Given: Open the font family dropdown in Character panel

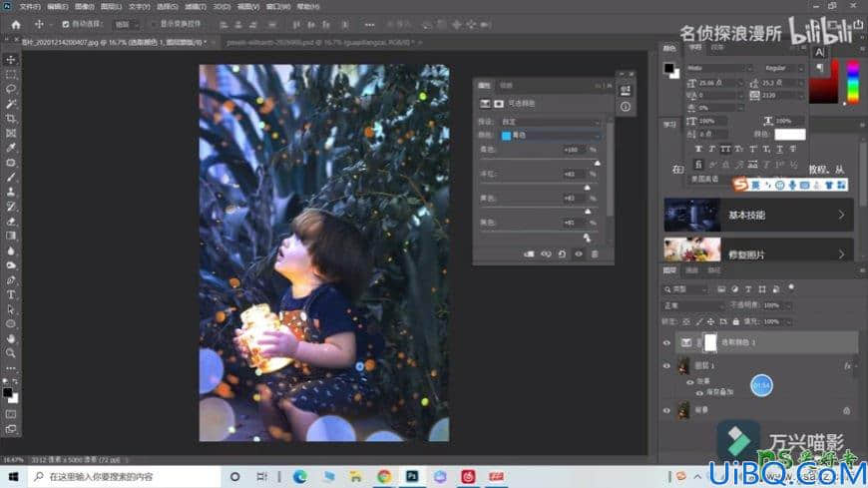Looking at the screenshot, I should tap(719, 68).
